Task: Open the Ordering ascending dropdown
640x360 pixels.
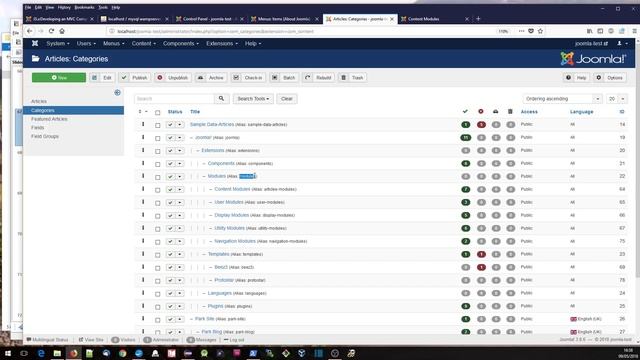Action: (x=562, y=98)
